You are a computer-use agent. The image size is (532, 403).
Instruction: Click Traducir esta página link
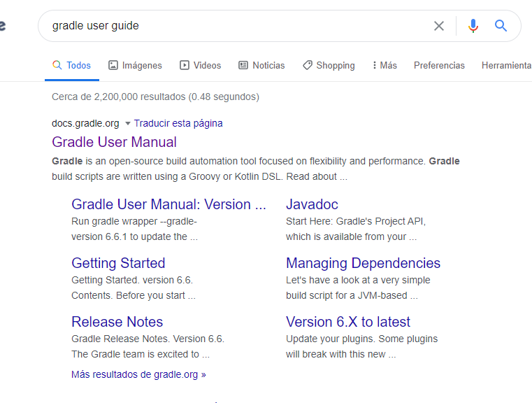point(178,123)
